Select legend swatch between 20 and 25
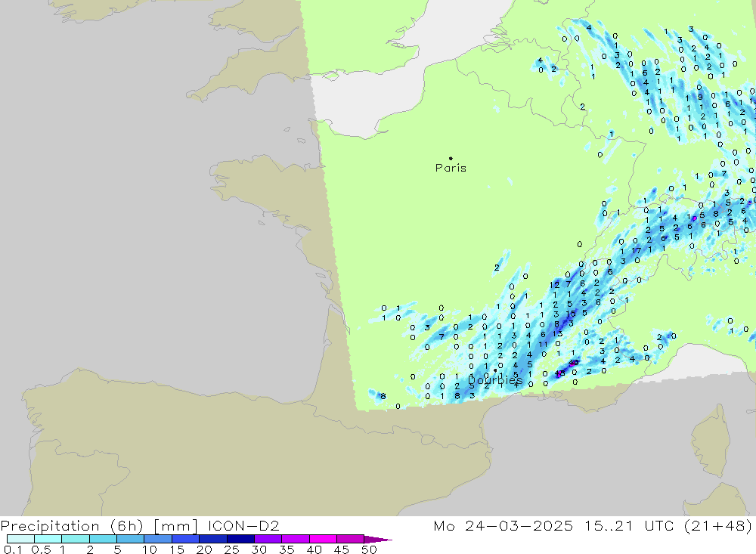The height and width of the screenshot is (554, 756). pyautogui.click(x=212, y=539)
